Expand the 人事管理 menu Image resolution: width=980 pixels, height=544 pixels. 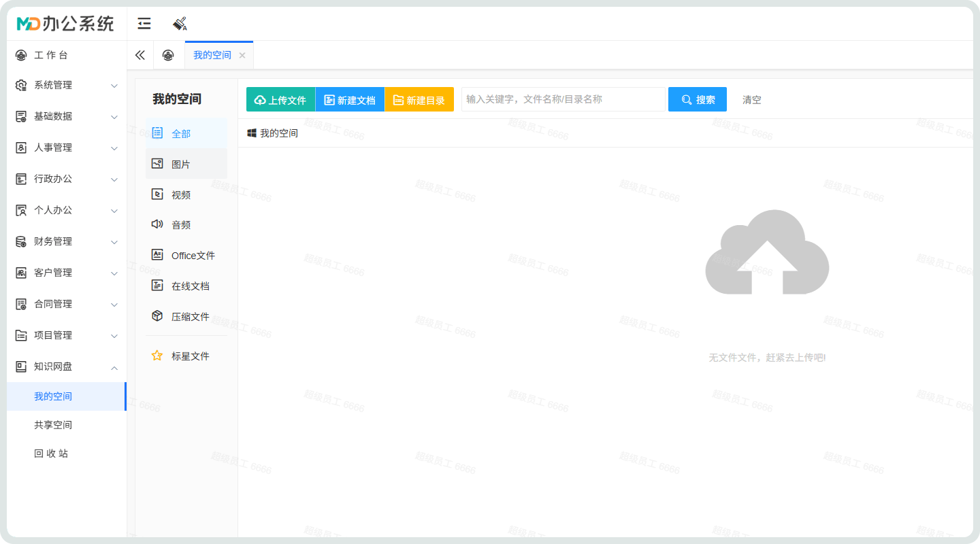tap(67, 148)
